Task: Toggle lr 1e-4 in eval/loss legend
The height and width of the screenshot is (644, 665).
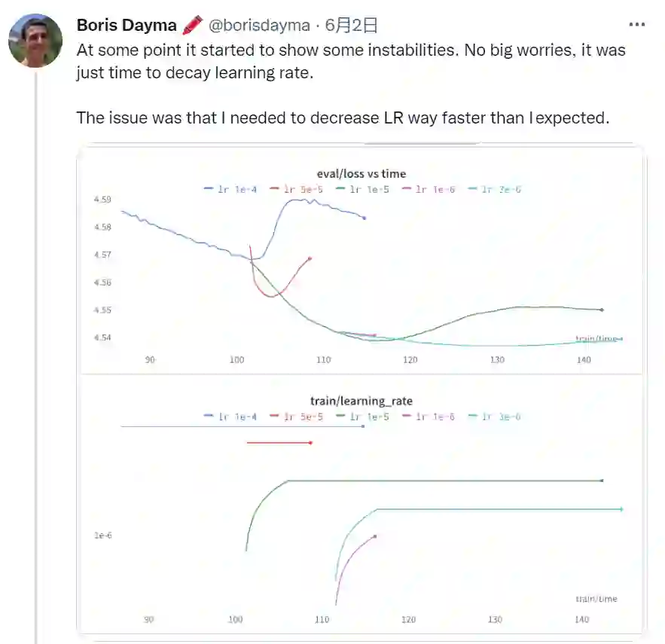Action: 231,189
